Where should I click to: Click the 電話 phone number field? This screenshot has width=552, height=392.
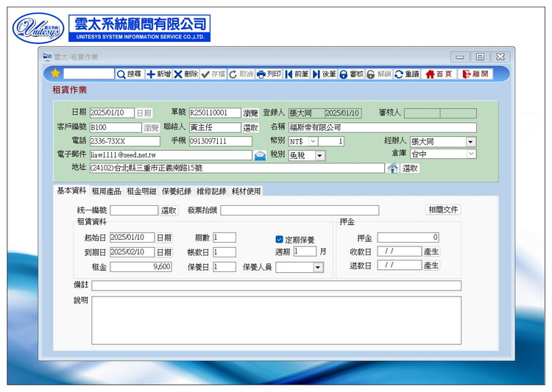click(x=125, y=141)
